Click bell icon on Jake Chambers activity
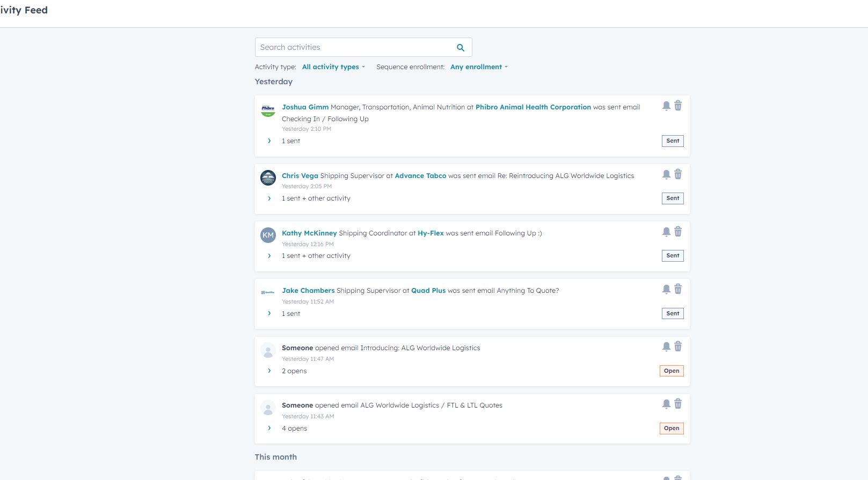Viewport: 868px width, 480px height. (x=666, y=289)
